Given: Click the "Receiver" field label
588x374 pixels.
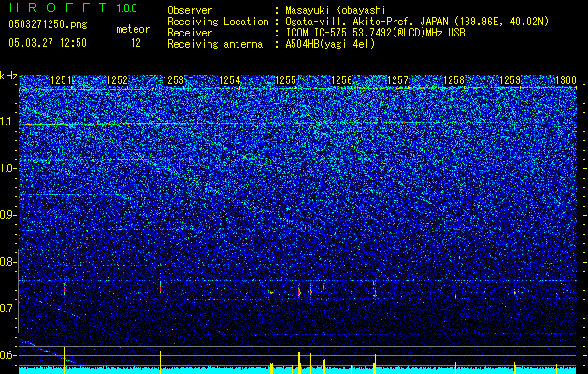Looking at the screenshot, I should tap(190, 33).
